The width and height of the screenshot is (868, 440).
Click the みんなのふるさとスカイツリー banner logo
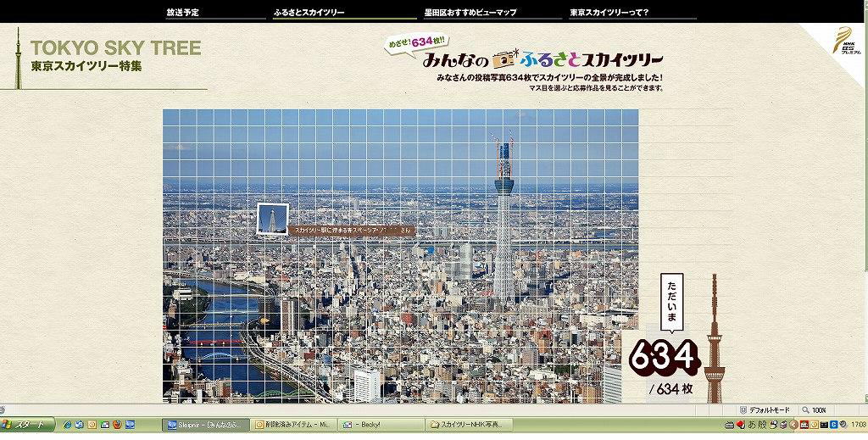542,58
